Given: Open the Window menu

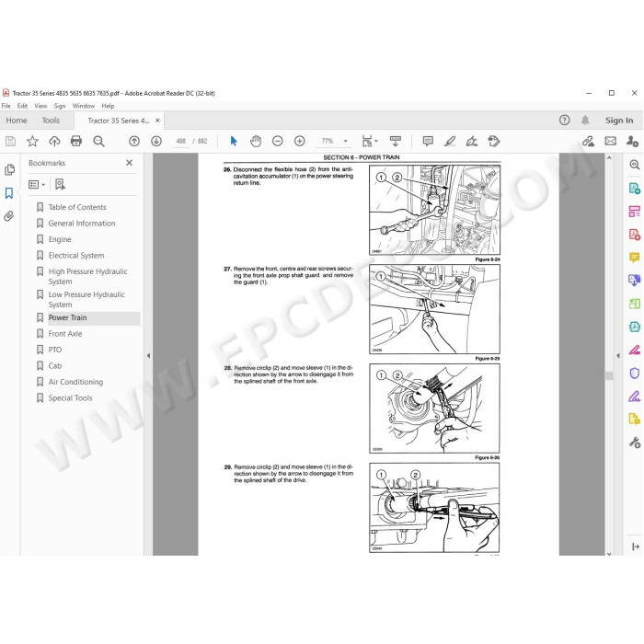Looking at the screenshot, I should pos(84,106).
